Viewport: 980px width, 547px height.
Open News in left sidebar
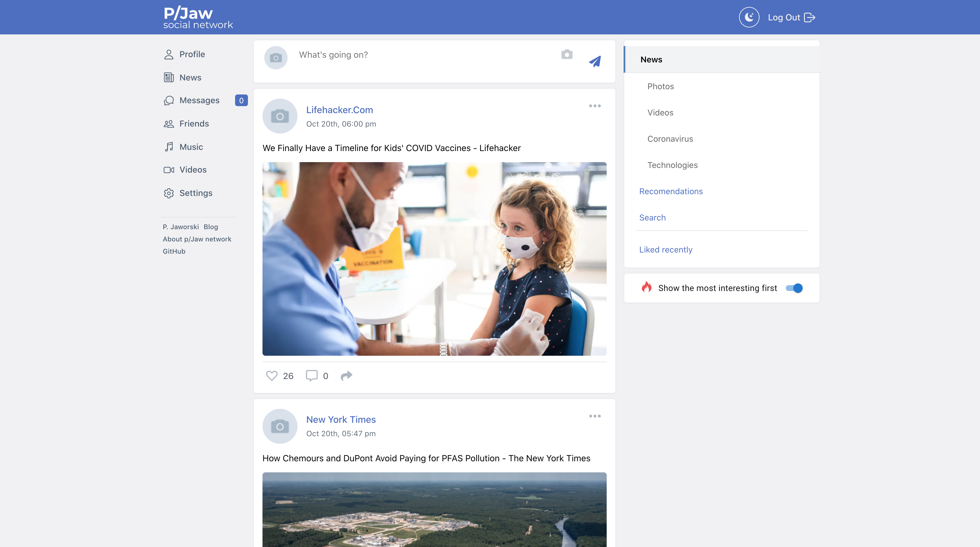point(183,78)
